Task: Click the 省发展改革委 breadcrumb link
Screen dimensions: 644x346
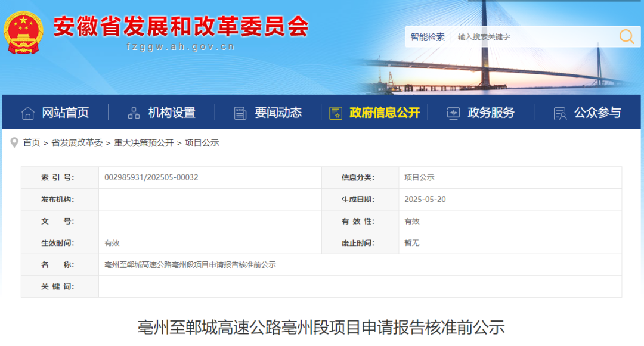Action: tap(77, 143)
